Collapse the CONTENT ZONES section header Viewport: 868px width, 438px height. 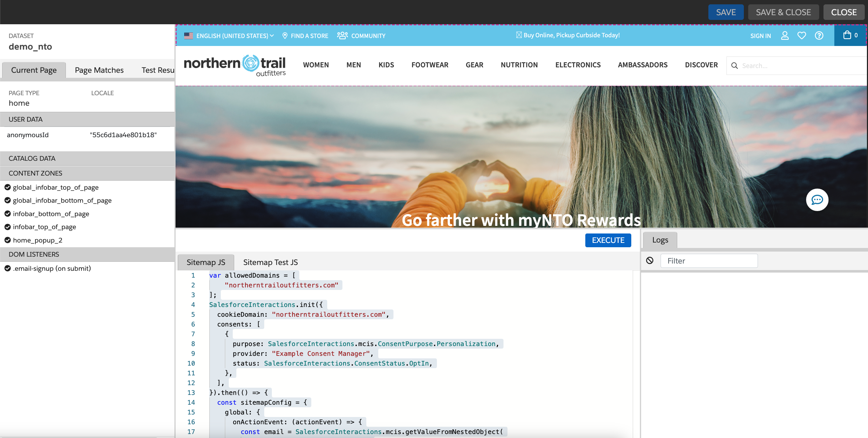(x=87, y=173)
